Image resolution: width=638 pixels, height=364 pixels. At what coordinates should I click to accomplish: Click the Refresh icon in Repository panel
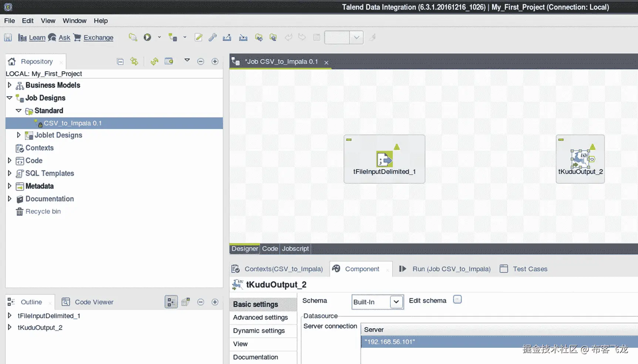155,61
